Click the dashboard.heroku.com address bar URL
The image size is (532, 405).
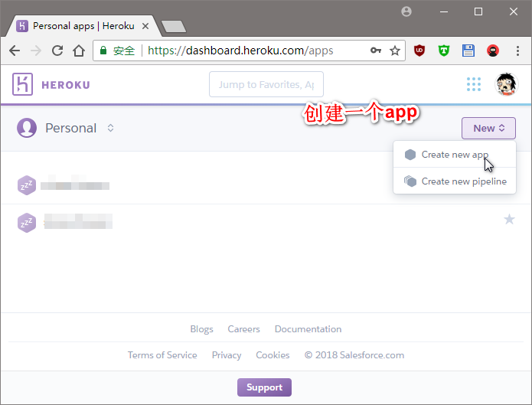[x=240, y=51]
